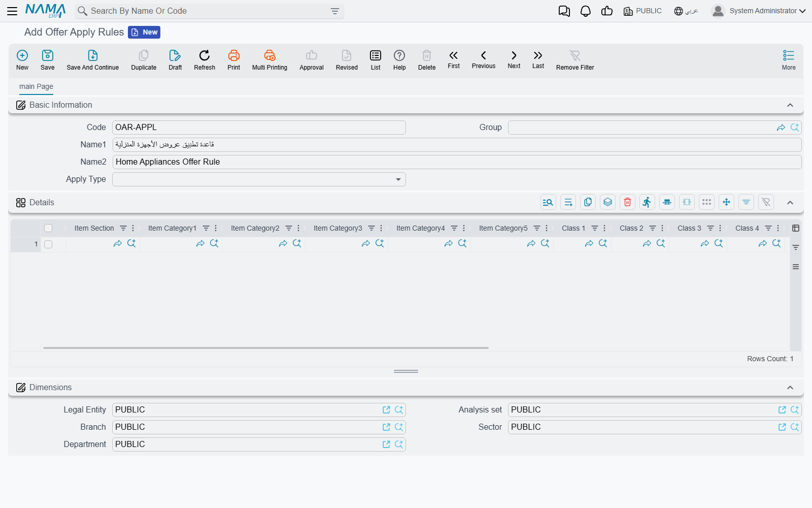812x508 pixels.
Task: Switch language to Arabic
Action: click(686, 11)
